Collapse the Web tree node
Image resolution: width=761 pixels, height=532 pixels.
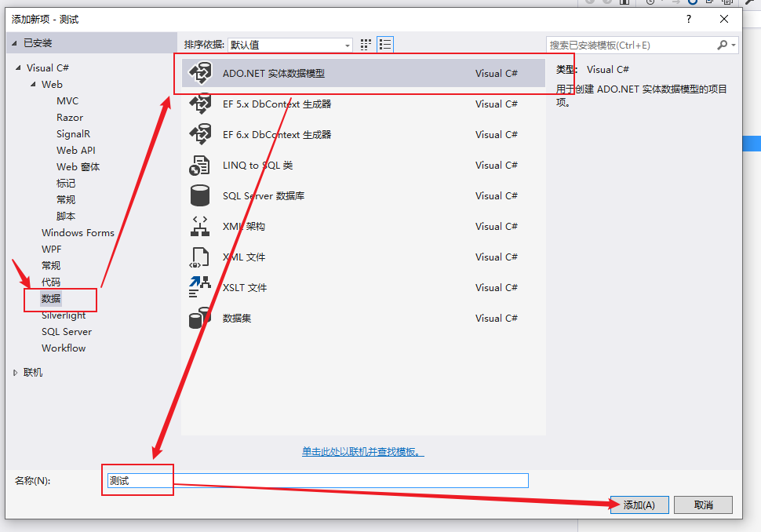[x=33, y=85]
